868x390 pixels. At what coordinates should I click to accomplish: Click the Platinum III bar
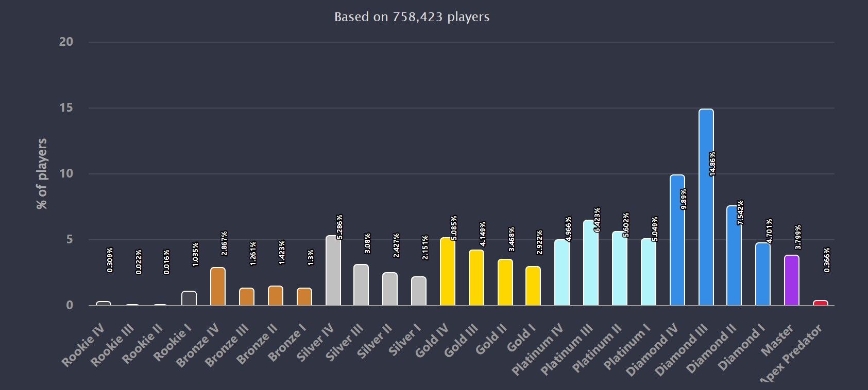coord(591,263)
